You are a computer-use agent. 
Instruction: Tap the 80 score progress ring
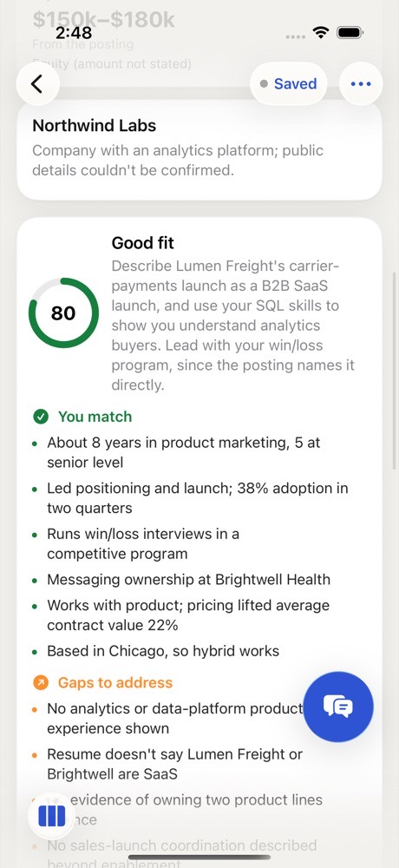(63, 312)
